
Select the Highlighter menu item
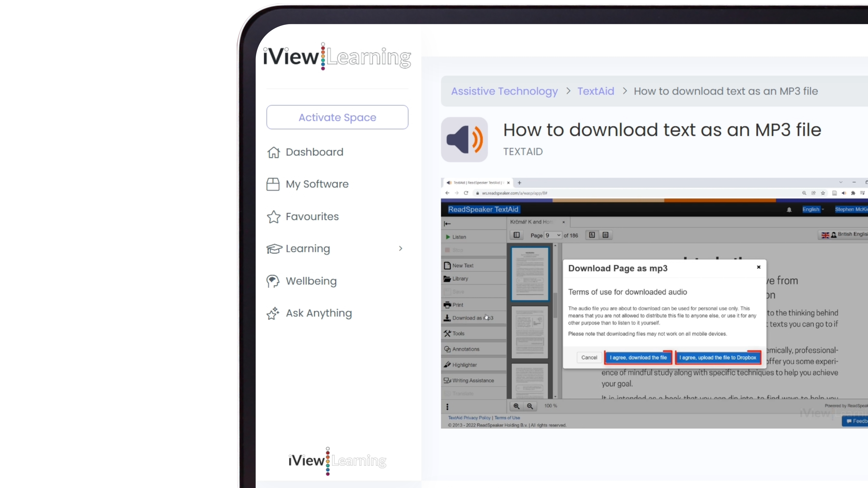(x=473, y=365)
